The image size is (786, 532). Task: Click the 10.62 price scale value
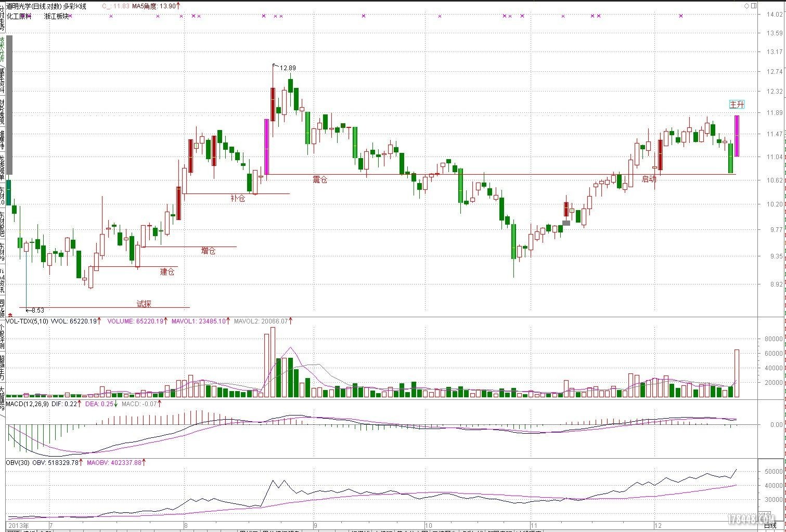click(774, 180)
